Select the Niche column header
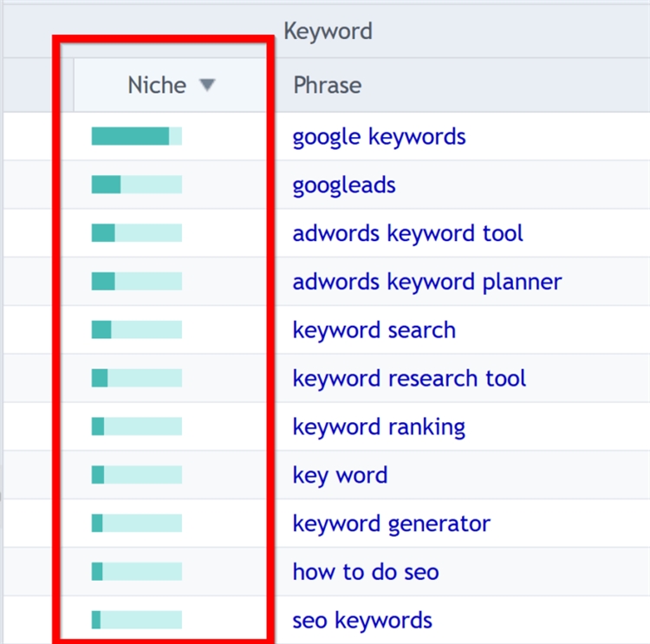Image resolution: width=650 pixels, height=644 pixels. [x=157, y=85]
